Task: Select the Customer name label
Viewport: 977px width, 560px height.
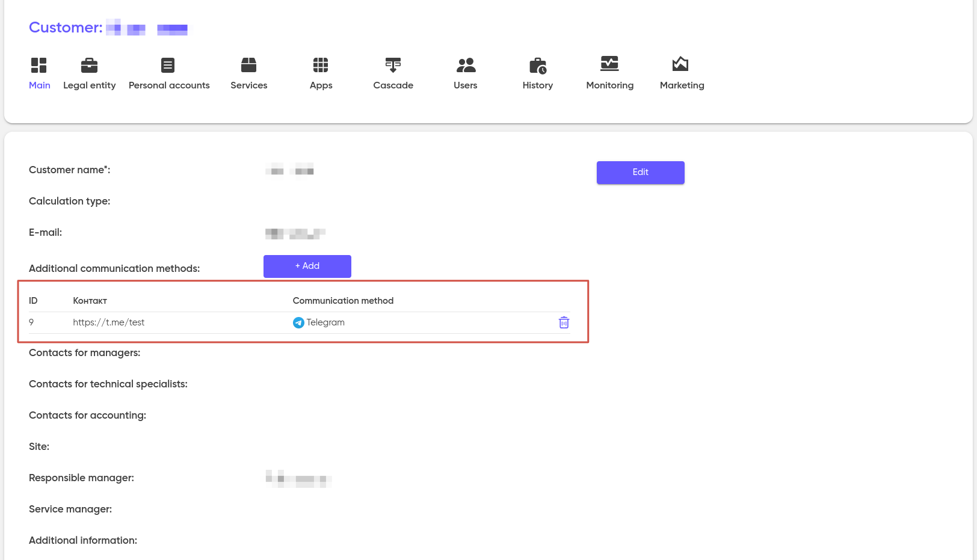Action: click(x=70, y=170)
